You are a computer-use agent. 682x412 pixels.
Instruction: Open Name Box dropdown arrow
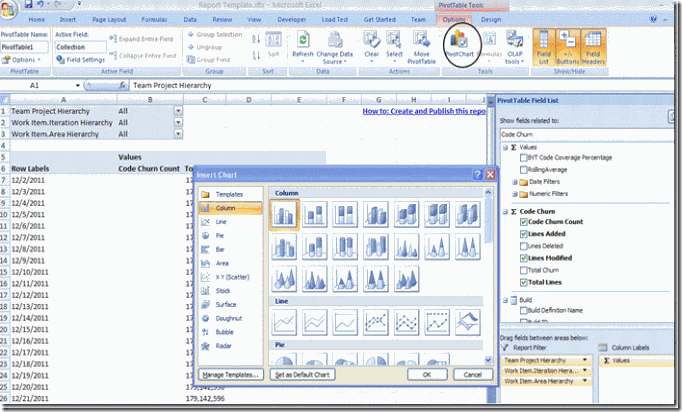click(x=77, y=86)
